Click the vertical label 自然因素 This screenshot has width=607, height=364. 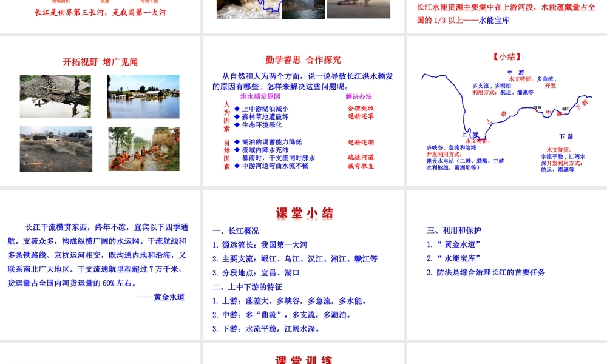[x=227, y=154]
